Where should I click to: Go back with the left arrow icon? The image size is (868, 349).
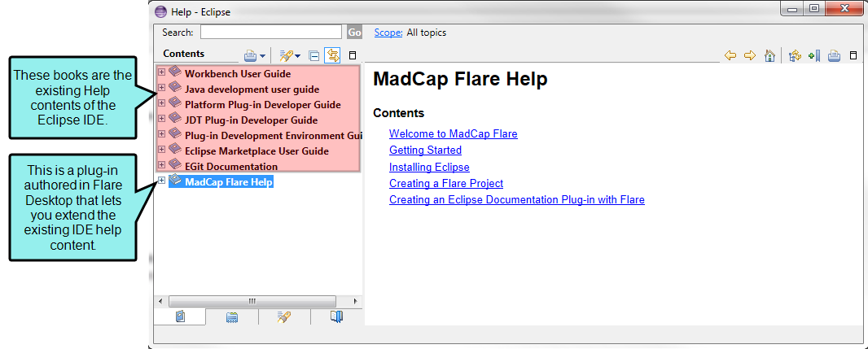[x=730, y=55]
